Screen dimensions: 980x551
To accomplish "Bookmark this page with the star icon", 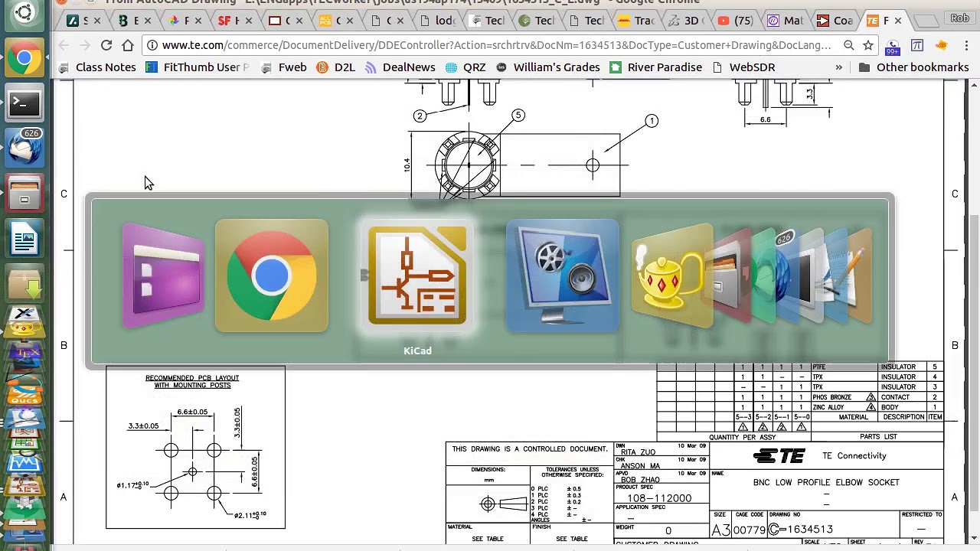I will tap(868, 45).
